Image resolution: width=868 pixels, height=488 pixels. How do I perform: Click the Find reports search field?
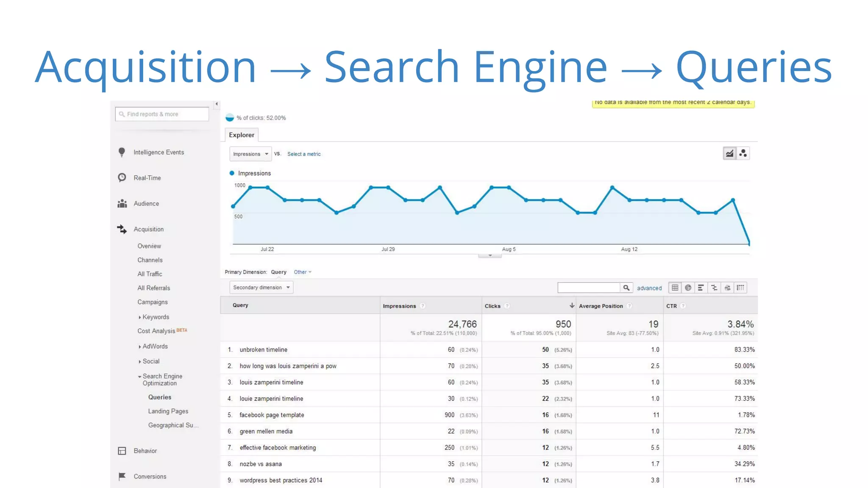point(162,114)
